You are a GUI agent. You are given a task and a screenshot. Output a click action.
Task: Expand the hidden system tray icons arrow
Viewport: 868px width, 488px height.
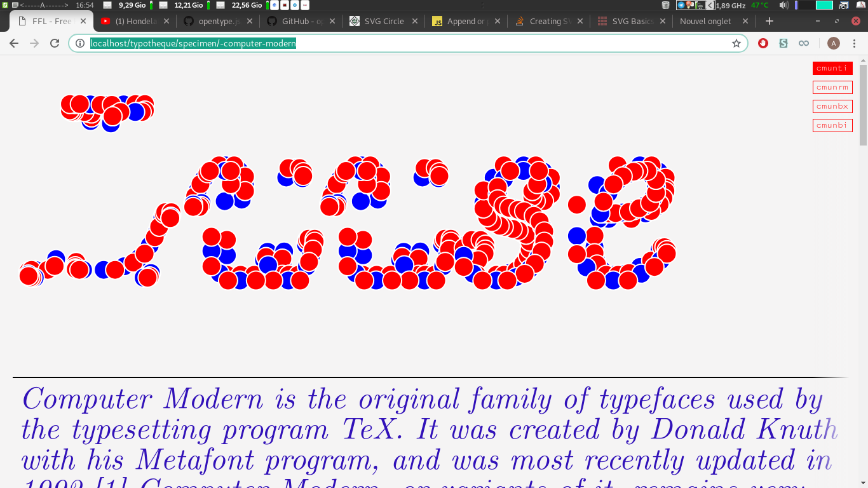[x=710, y=5]
